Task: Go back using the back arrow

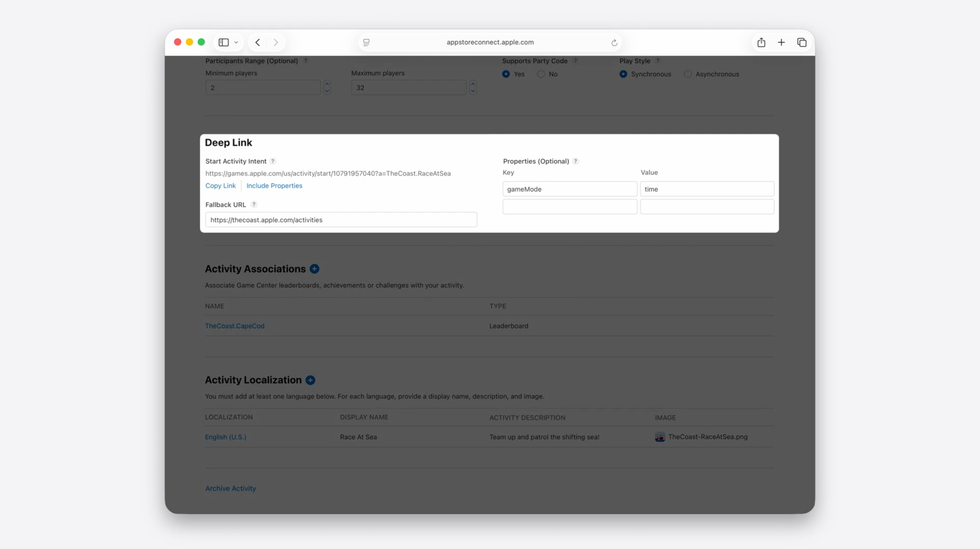Action: click(x=257, y=42)
